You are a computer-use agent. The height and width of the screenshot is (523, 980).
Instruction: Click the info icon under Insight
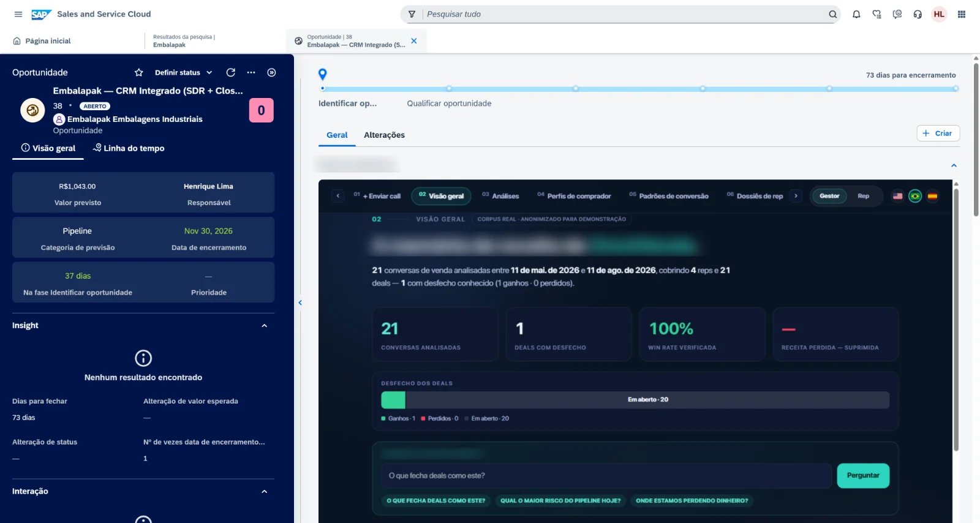143,358
